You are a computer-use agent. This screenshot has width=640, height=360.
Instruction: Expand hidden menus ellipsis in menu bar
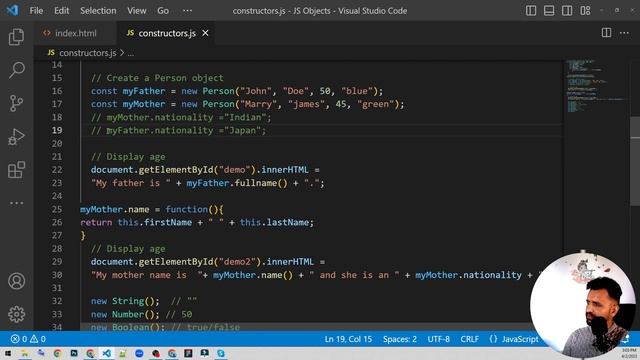187,11
